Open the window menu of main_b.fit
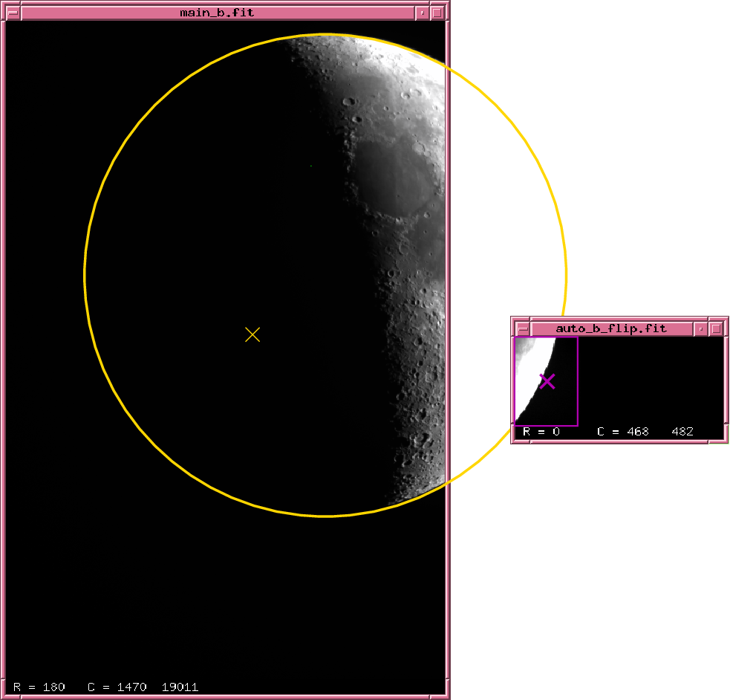Viewport: 730px width, 700px height. click(13, 13)
